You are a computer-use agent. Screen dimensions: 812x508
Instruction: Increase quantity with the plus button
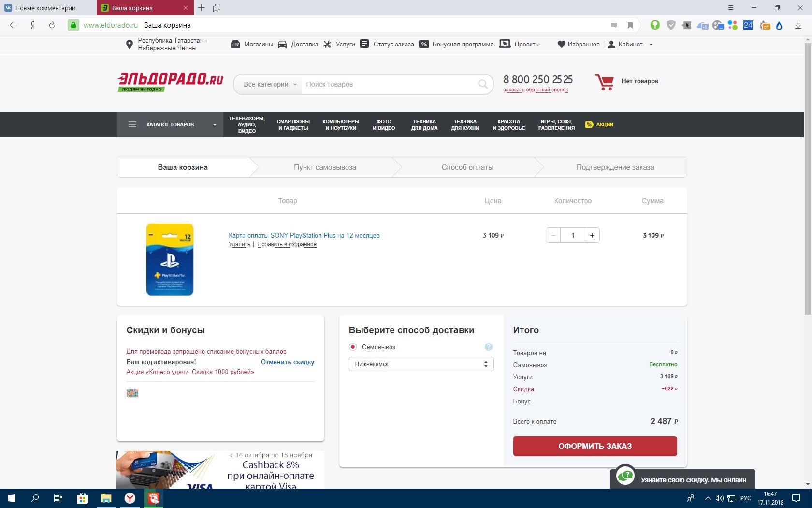[x=592, y=235]
